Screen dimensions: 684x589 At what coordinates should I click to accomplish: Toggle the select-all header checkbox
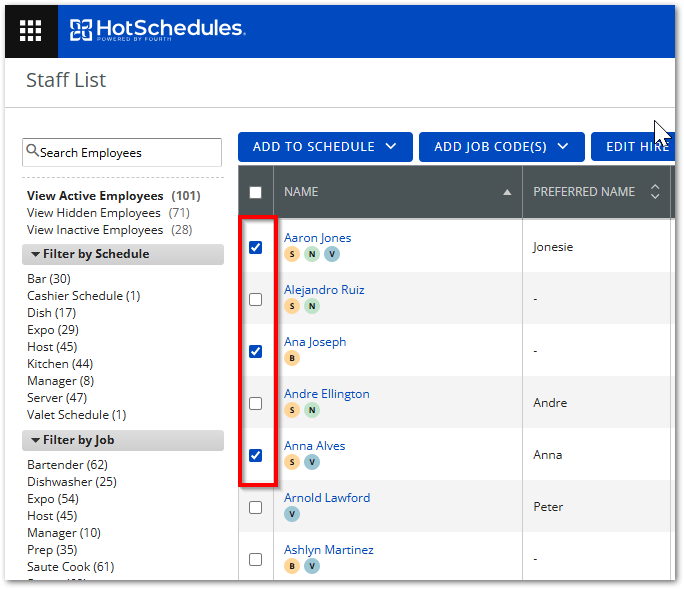click(x=255, y=192)
